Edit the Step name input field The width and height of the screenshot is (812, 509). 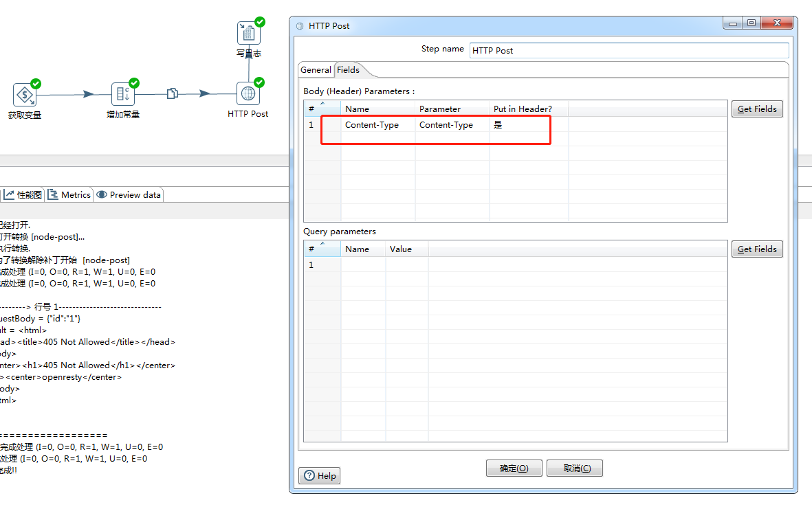[628, 50]
